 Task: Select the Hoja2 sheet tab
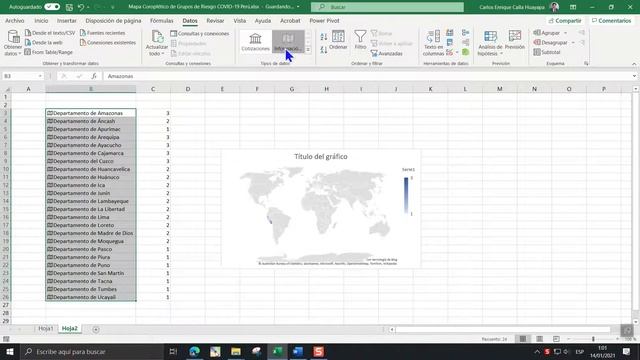tap(70, 329)
